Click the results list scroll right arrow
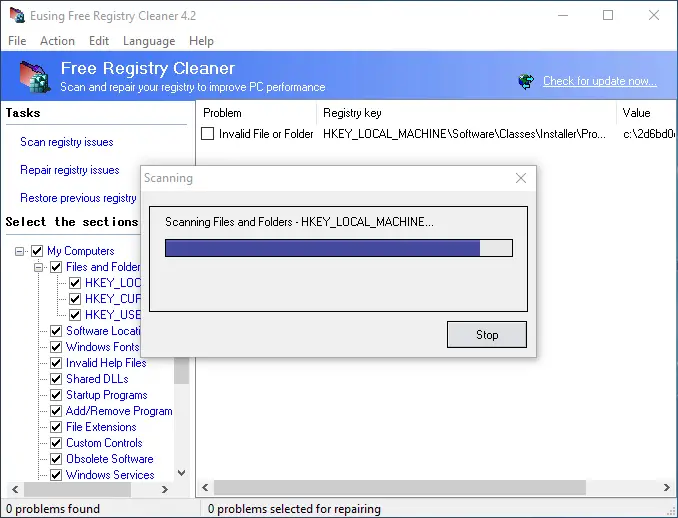Image resolution: width=678 pixels, height=518 pixels. coord(667,488)
